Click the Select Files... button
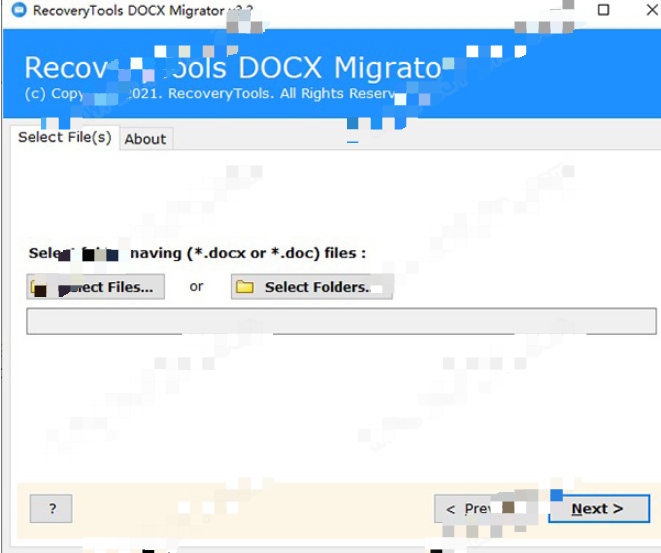Viewport: 661px width, 553px height. coord(96,287)
